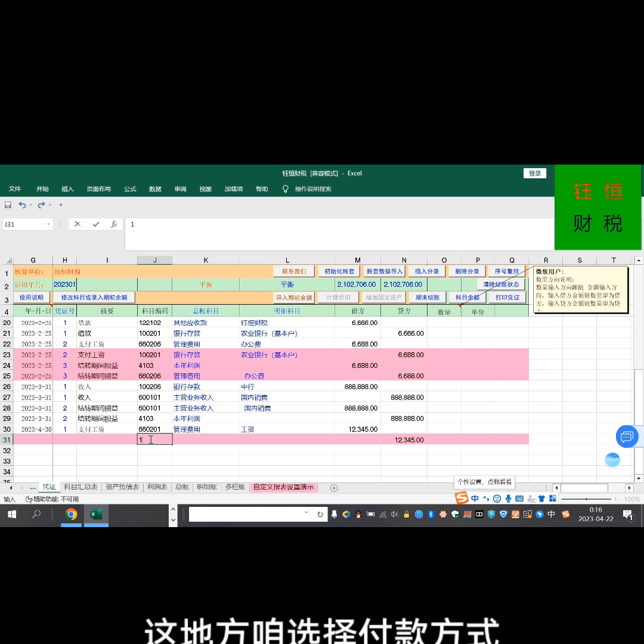Image resolution: width=644 pixels, height=644 pixels.
Task: Open Sogou emoji face icon
Action: coord(497,499)
